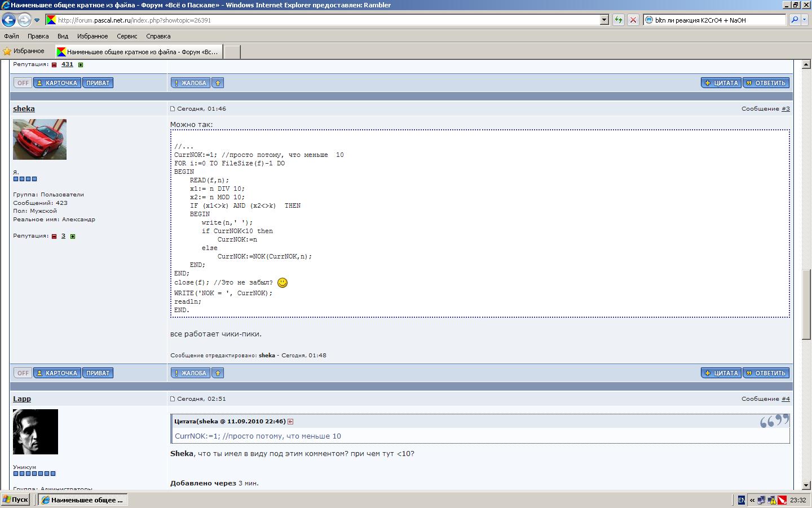This screenshot has height=508, width=812.
Task: Click green plus reputation icon for sheka
Action: (x=73, y=237)
